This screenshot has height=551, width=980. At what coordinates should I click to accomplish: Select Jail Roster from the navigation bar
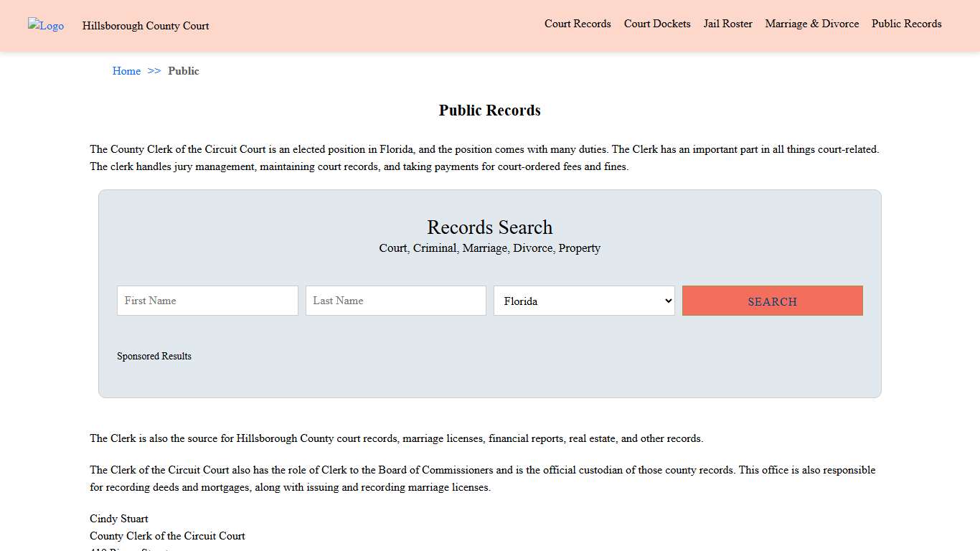[x=727, y=24]
